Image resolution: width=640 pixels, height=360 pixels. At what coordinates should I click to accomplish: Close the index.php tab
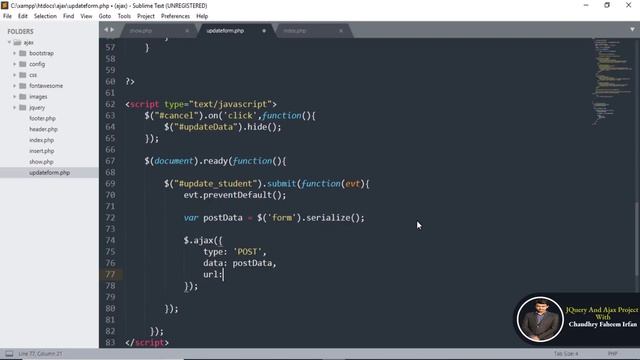(x=341, y=31)
